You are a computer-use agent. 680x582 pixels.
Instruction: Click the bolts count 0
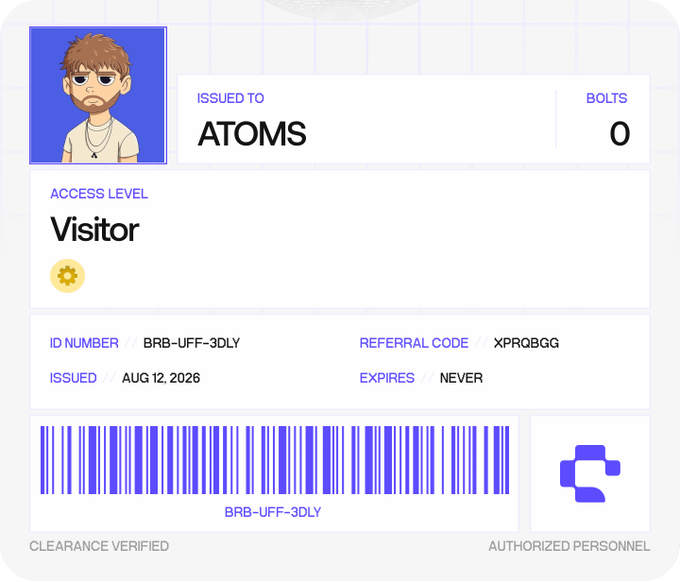point(619,134)
